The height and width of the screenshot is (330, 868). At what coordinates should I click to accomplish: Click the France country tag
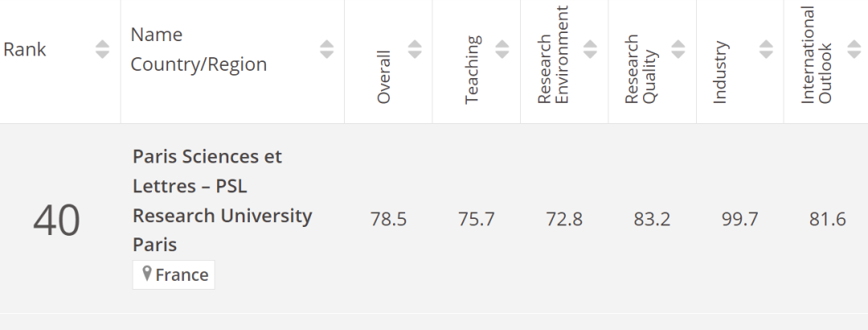coord(174,274)
